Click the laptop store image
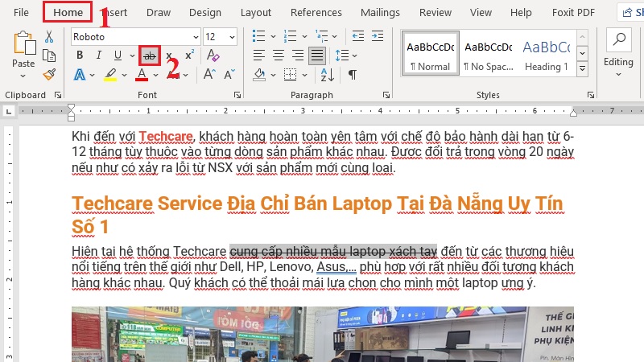This screenshot has height=362, width=644. pos(323,334)
